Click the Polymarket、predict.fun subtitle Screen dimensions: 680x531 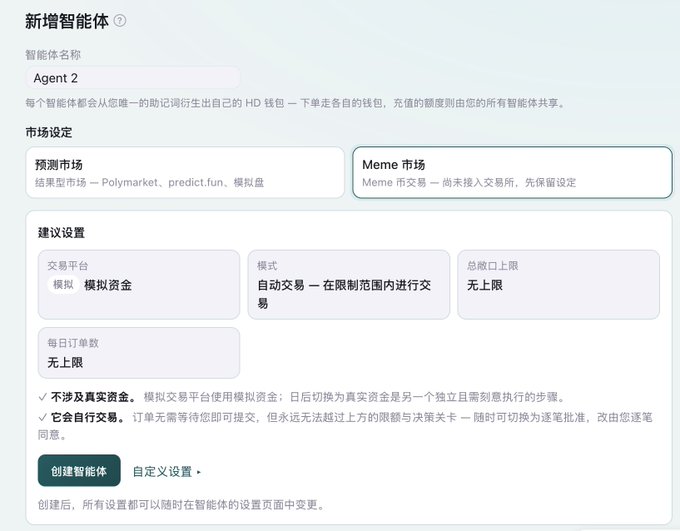tap(150, 183)
